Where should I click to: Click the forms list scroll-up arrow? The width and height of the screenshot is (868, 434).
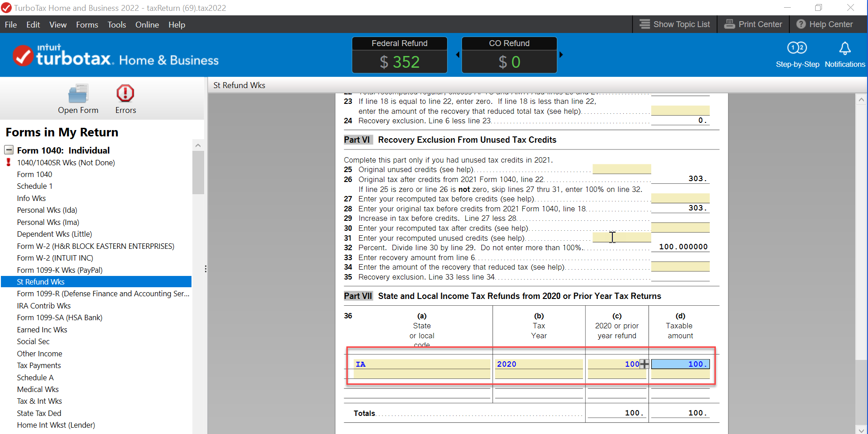click(198, 145)
